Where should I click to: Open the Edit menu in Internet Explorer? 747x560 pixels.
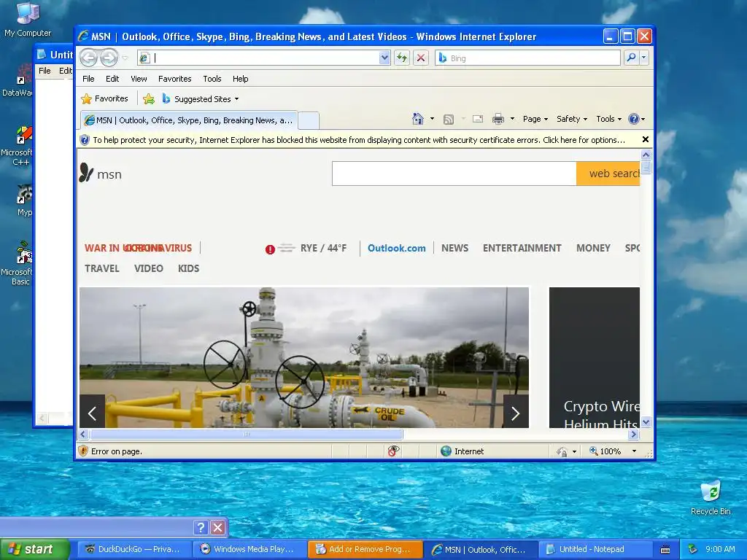[x=112, y=79]
